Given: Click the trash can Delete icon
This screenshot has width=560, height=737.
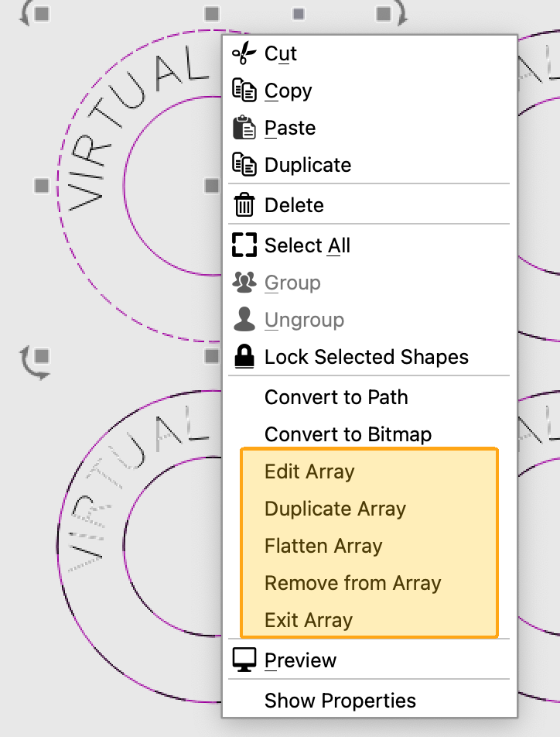Looking at the screenshot, I should [x=244, y=205].
